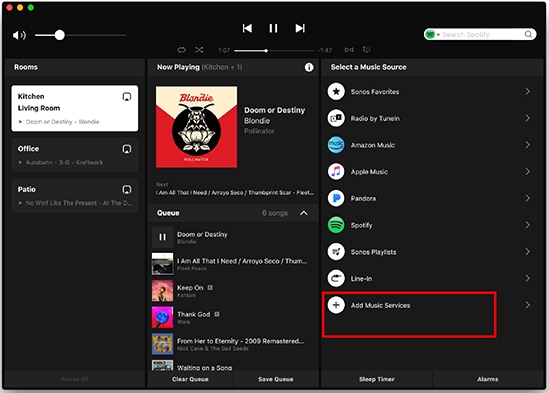Viewport: 549px width, 393px height.
Task: Open Sonos Favorites star icon
Action: (336, 92)
